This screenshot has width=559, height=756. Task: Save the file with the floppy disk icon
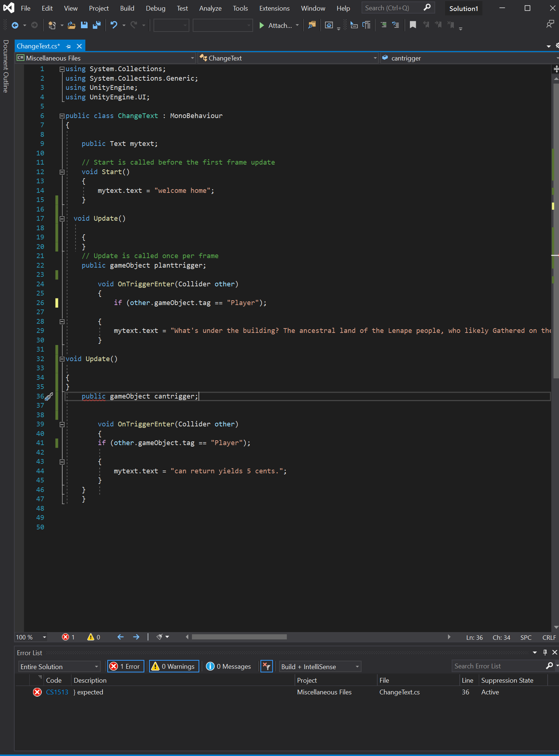[x=84, y=25]
